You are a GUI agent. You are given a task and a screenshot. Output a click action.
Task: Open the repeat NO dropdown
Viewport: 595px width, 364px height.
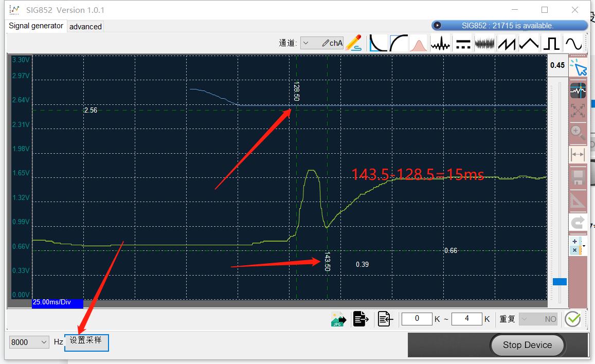pos(538,319)
